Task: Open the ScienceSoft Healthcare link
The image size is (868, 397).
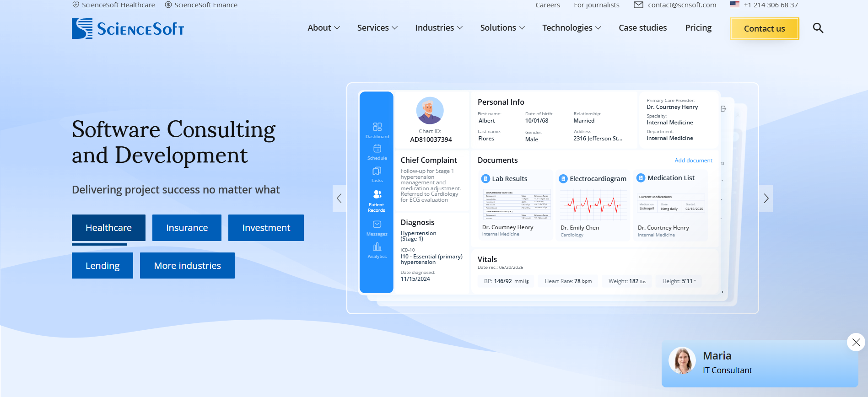Action: (x=119, y=5)
